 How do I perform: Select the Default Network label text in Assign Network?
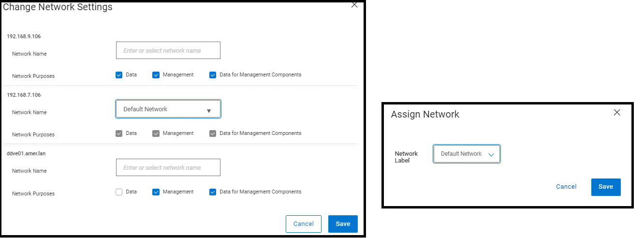(x=461, y=154)
